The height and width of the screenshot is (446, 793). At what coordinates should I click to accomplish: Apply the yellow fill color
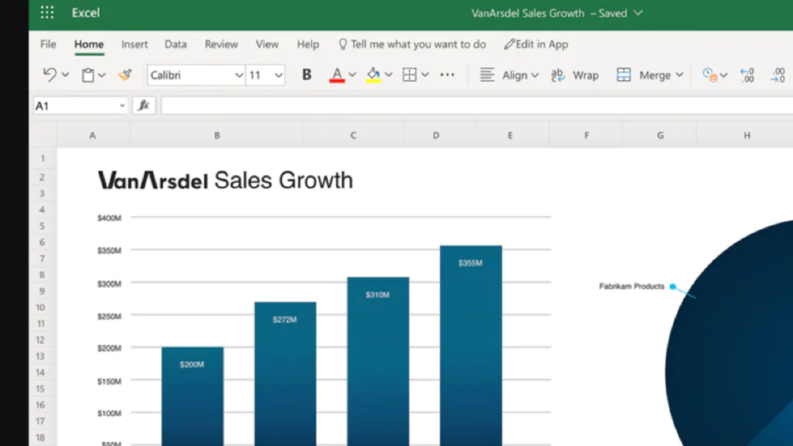pos(373,75)
